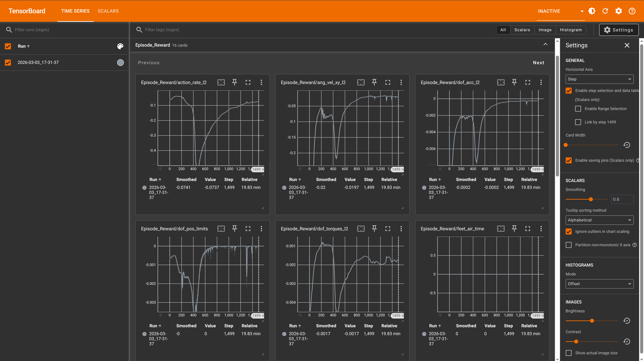Switch to the SCALARS tab
Screen dimensions: 644x361
[108, 11]
